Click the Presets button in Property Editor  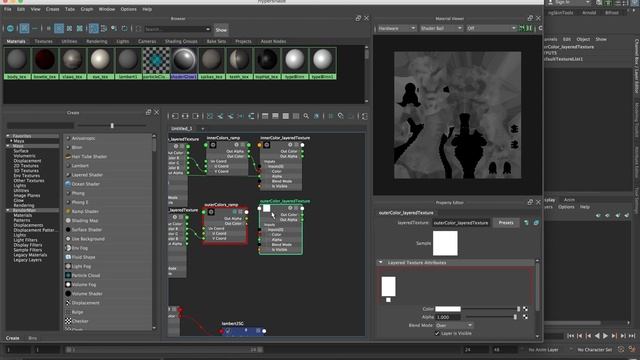506,223
